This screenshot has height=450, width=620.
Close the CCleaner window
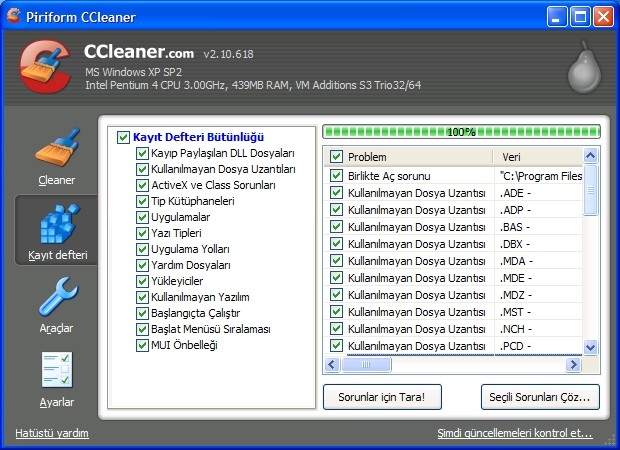(603, 17)
